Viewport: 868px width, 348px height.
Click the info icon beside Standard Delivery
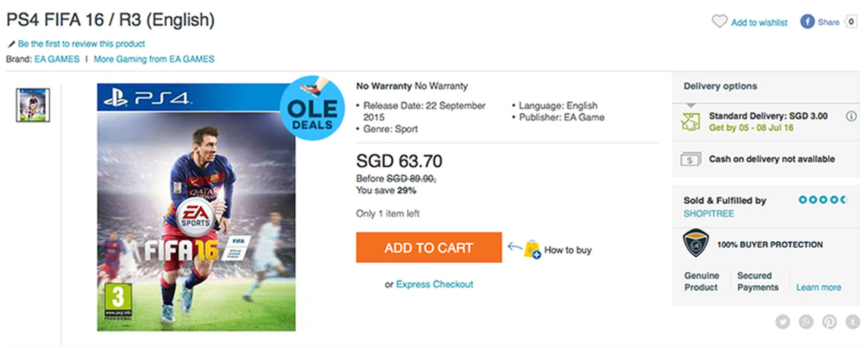coord(851,117)
